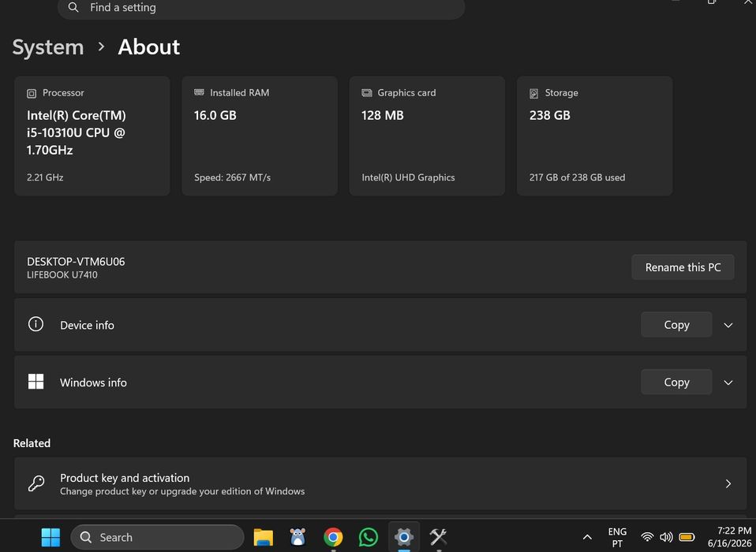Copy the Device info details

click(x=676, y=325)
